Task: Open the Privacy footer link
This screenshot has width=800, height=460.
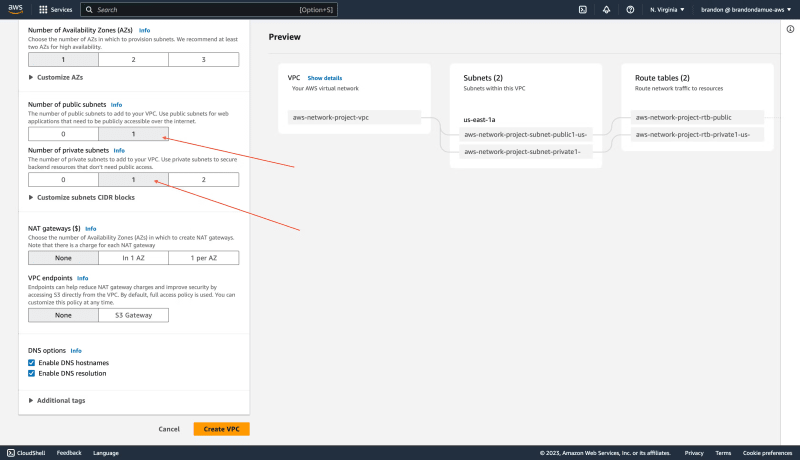Action: (694, 453)
